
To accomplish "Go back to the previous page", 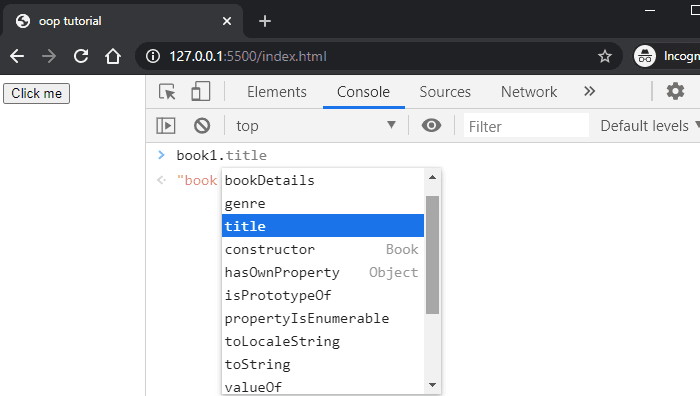I will click(x=17, y=56).
